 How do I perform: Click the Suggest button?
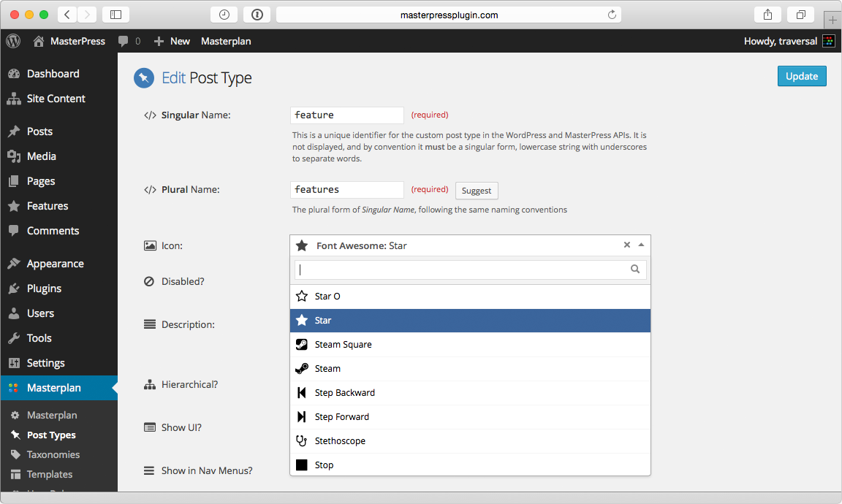(x=477, y=191)
